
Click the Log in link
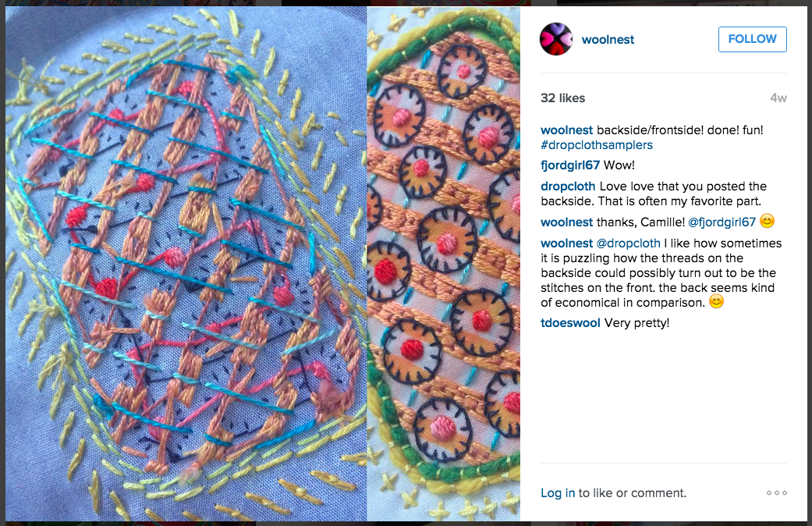pyautogui.click(x=558, y=493)
